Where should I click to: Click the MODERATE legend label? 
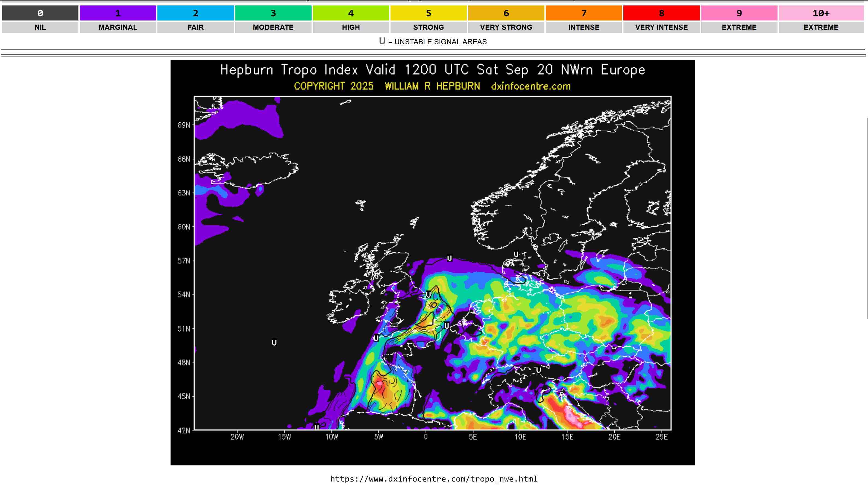pyautogui.click(x=273, y=27)
